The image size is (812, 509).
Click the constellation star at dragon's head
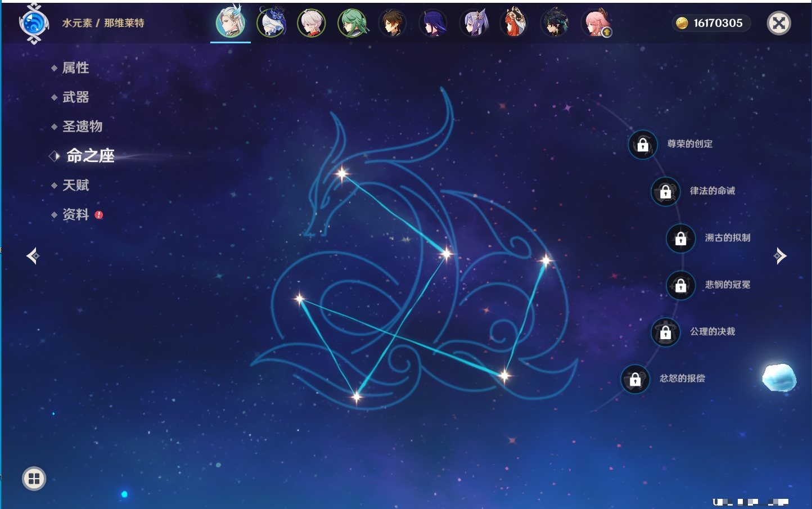(342, 174)
